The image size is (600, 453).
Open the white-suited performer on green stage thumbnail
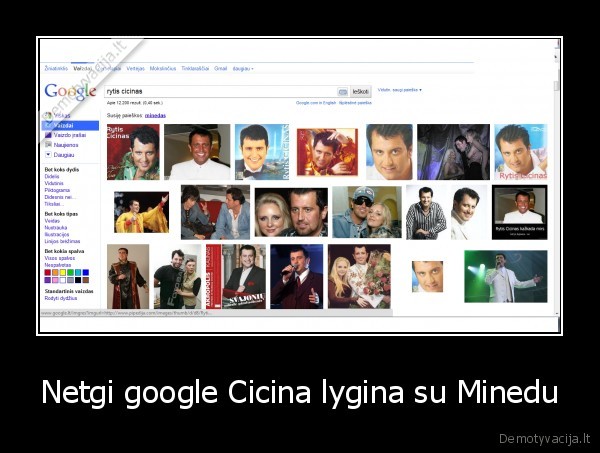506,277
